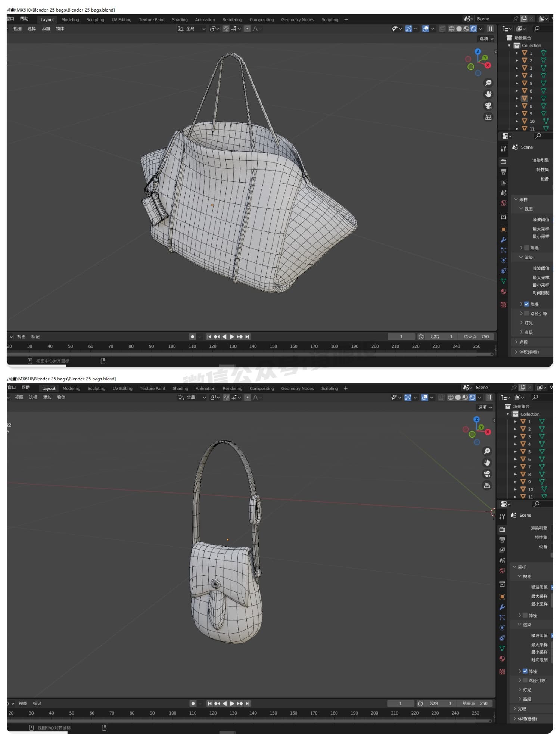This screenshot has width=560, height=734.
Task: Open Tool settings tab in tote-bag window
Action: tap(503, 149)
